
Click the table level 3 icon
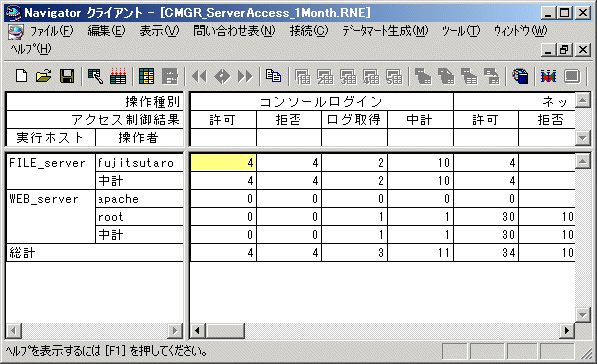pyautogui.click(x=348, y=76)
